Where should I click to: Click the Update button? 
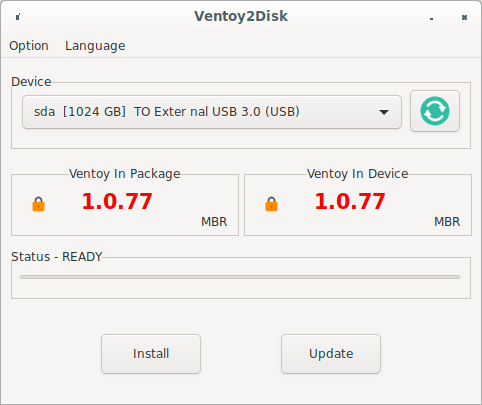tap(331, 354)
